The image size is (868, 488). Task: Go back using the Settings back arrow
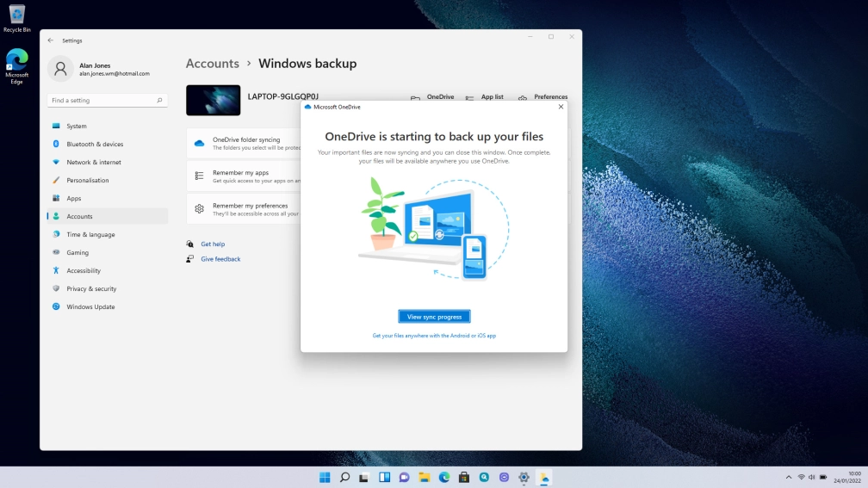click(x=51, y=40)
